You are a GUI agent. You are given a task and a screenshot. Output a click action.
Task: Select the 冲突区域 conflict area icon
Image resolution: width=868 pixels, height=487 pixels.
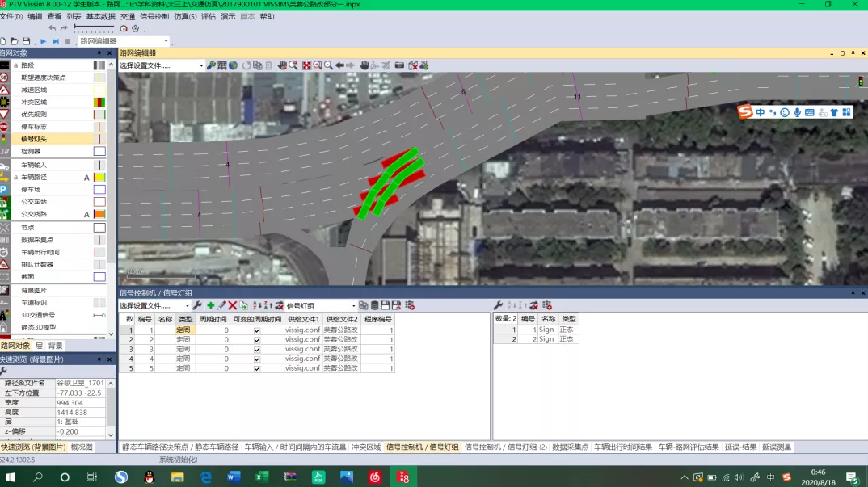tap(4, 102)
